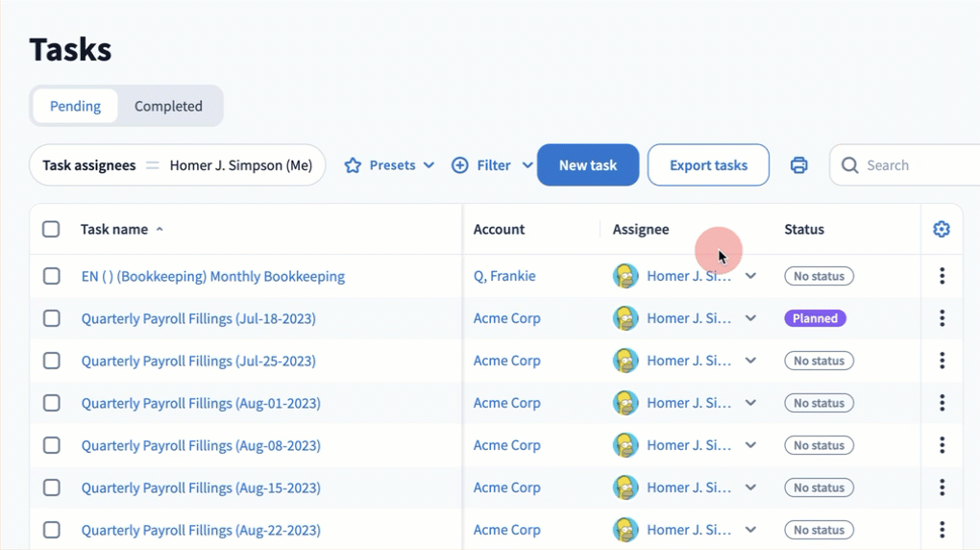The height and width of the screenshot is (550, 980).
Task: Check the Monthly Bookkeeping task checkbox
Action: point(51,276)
